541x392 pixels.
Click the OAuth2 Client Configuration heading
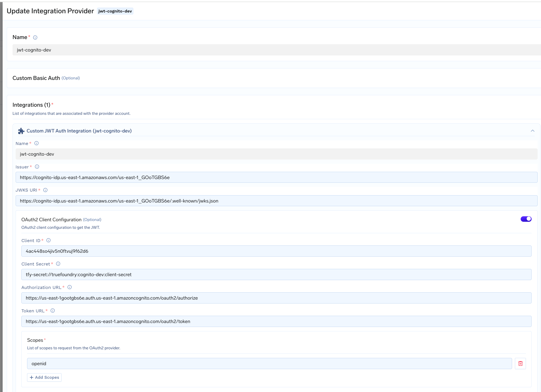51,220
